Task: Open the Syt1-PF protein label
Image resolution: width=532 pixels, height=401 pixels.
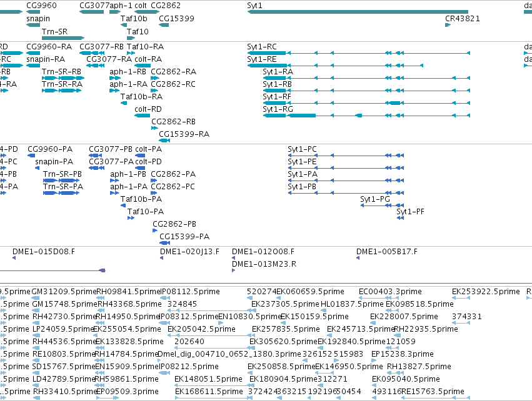Action: click(x=410, y=212)
